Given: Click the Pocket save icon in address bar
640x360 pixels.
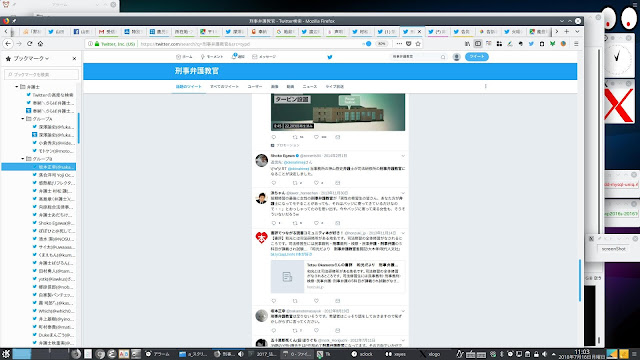Looking at the screenshot, I should tap(409, 44).
